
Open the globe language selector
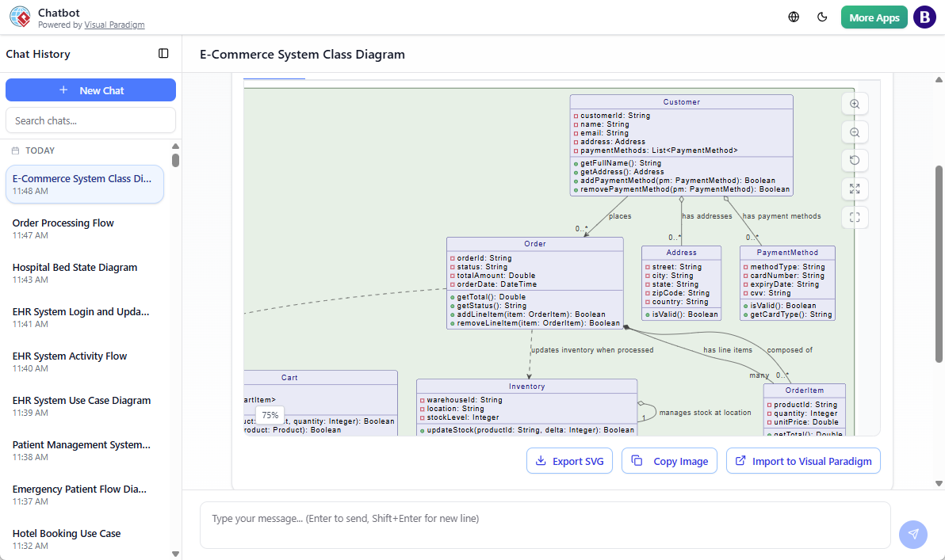pos(793,16)
